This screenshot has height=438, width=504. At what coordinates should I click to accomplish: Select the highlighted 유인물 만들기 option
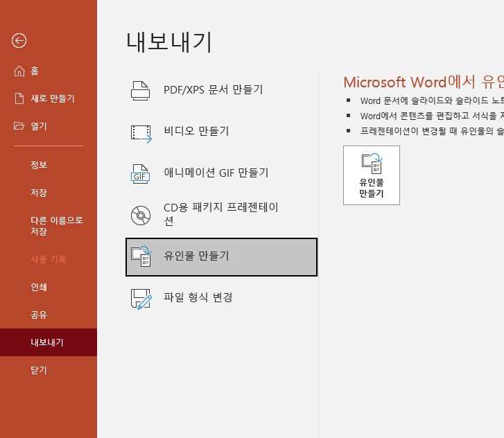[x=221, y=257]
